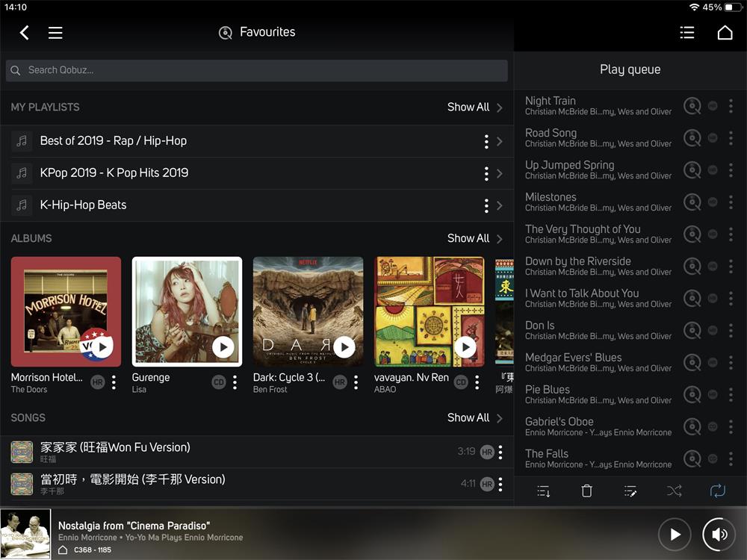Image resolution: width=747 pixels, height=560 pixels.
Task: Open the hamburger menu in the header
Action: [x=55, y=33]
